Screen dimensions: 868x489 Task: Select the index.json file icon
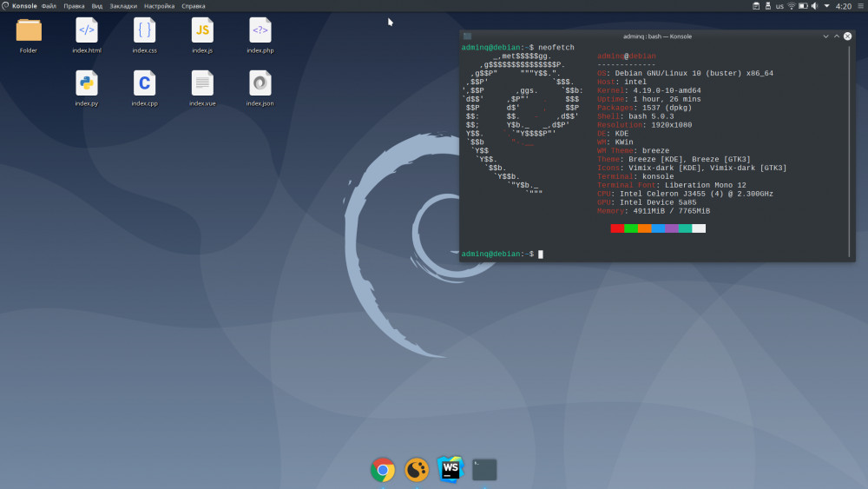click(260, 83)
